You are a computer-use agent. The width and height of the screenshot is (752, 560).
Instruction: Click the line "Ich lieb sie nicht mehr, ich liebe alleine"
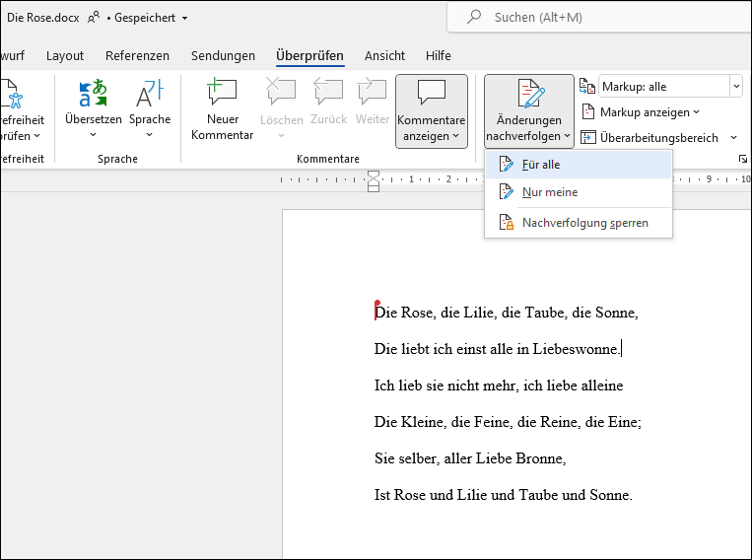pyautogui.click(x=499, y=385)
